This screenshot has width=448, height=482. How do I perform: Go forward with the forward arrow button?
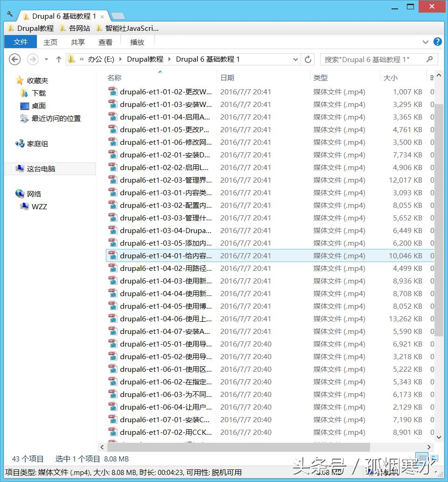pos(33,59)
